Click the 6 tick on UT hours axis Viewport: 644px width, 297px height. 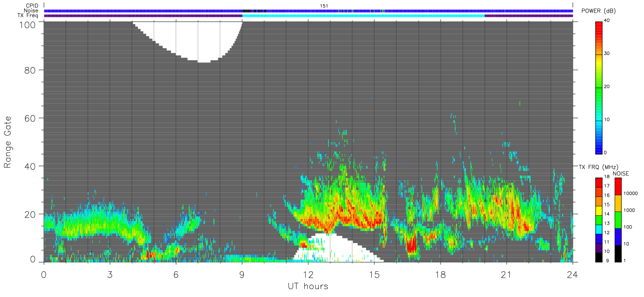(176, 275)
